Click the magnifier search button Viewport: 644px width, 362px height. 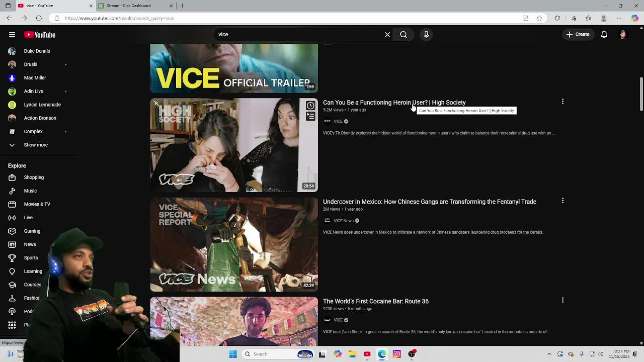pos(404,35)
